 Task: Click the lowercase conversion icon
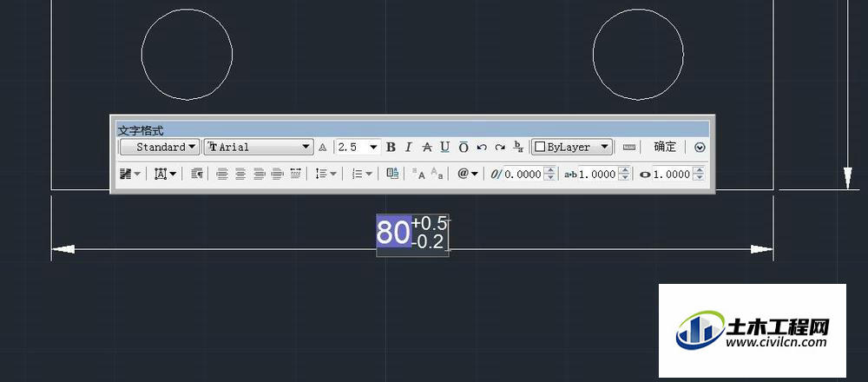click(x=437, y=174)
